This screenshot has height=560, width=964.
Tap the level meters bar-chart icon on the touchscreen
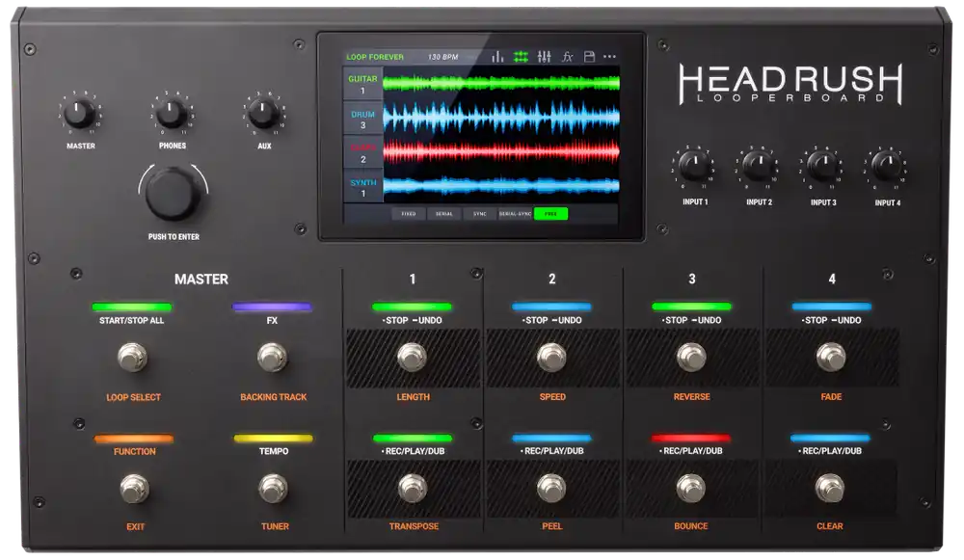tap(497, 57)
